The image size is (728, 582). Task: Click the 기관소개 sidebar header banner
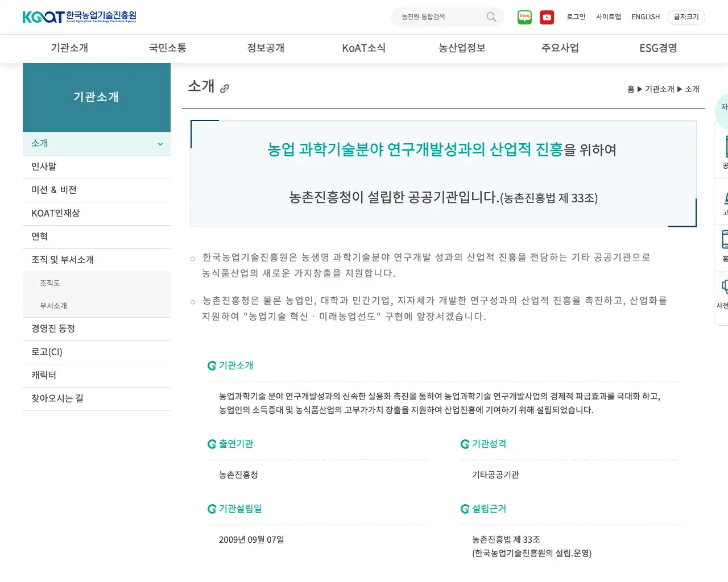[x=97, y=97]
